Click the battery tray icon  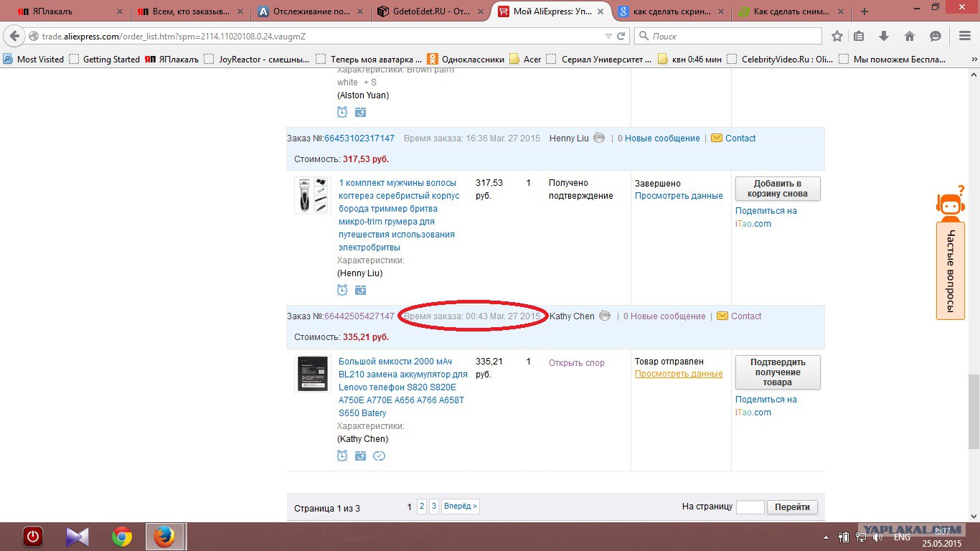coord(844,537)
